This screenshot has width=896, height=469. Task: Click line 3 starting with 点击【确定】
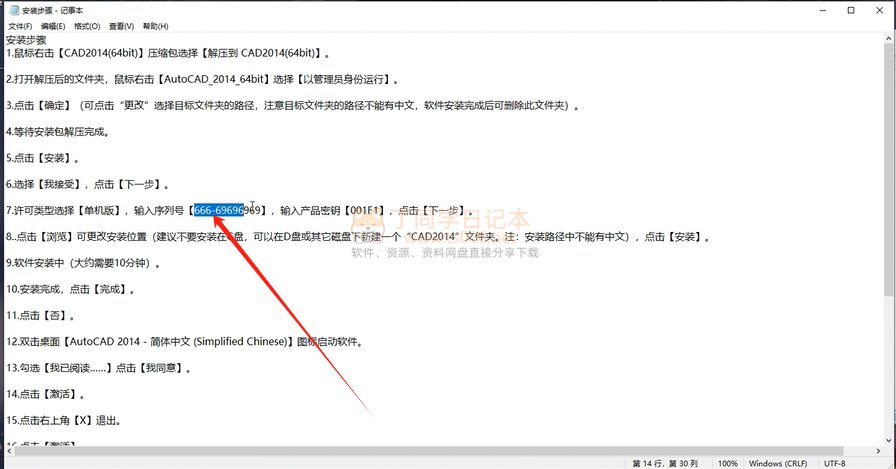point(293,106)
